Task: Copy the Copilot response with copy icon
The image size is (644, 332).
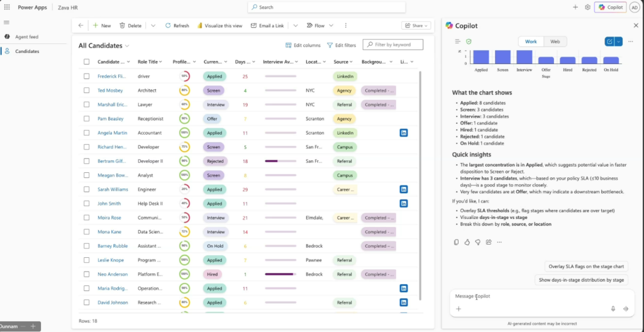Action: 457,242
